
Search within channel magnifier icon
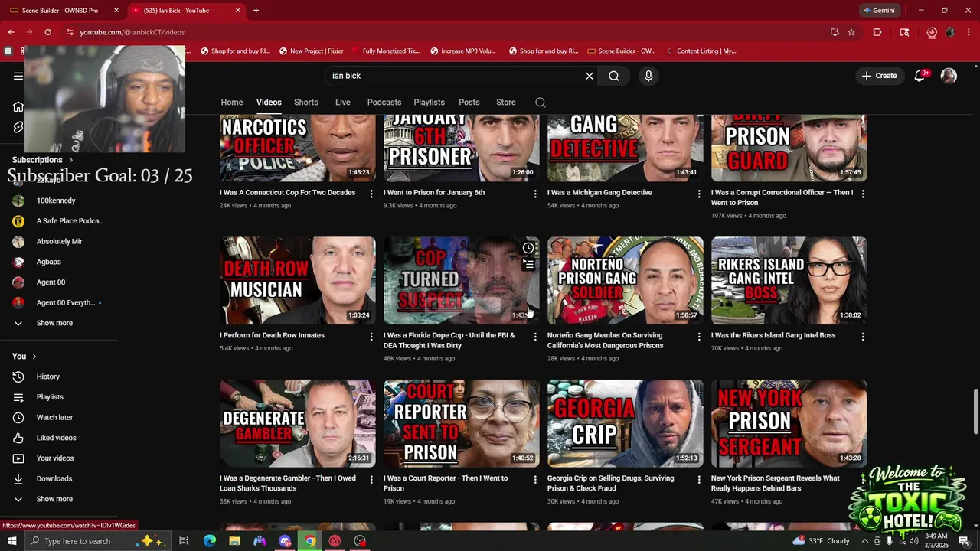click(x=541, y=103)
